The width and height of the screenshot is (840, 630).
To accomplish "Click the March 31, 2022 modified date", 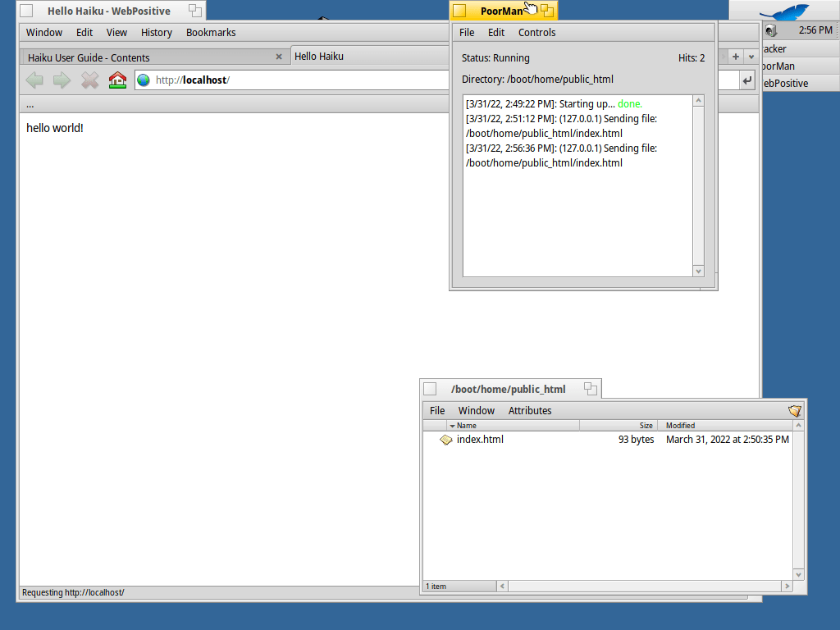I will point(728,440).
